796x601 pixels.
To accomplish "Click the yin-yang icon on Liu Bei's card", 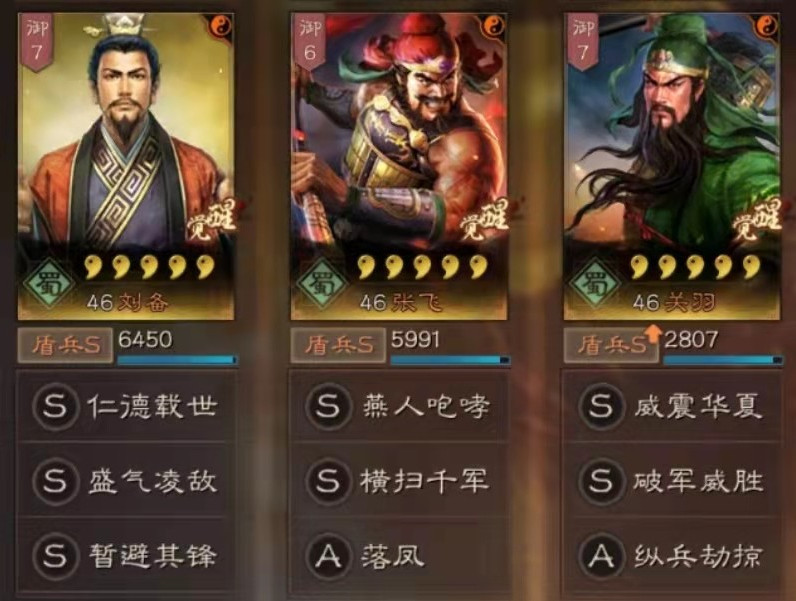I will click(221, 25).
